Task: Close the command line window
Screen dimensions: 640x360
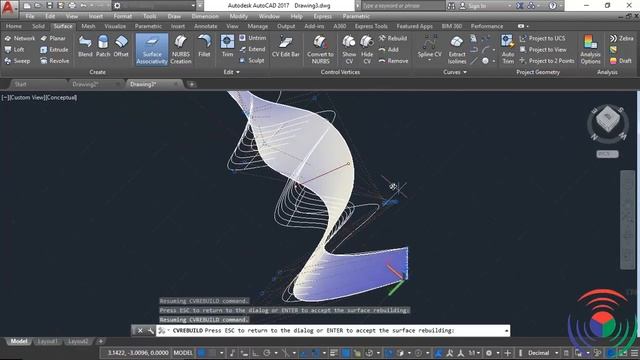Action: point(140,331)
